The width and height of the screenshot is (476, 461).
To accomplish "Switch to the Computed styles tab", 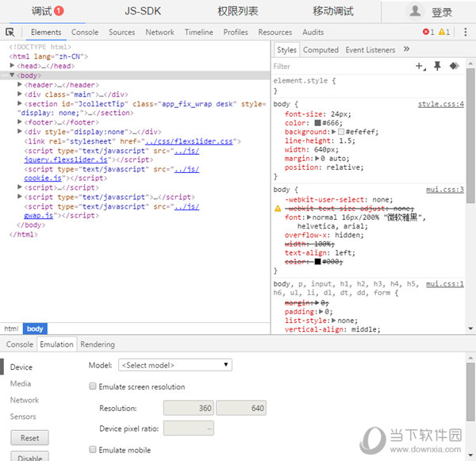I will 321,50.
